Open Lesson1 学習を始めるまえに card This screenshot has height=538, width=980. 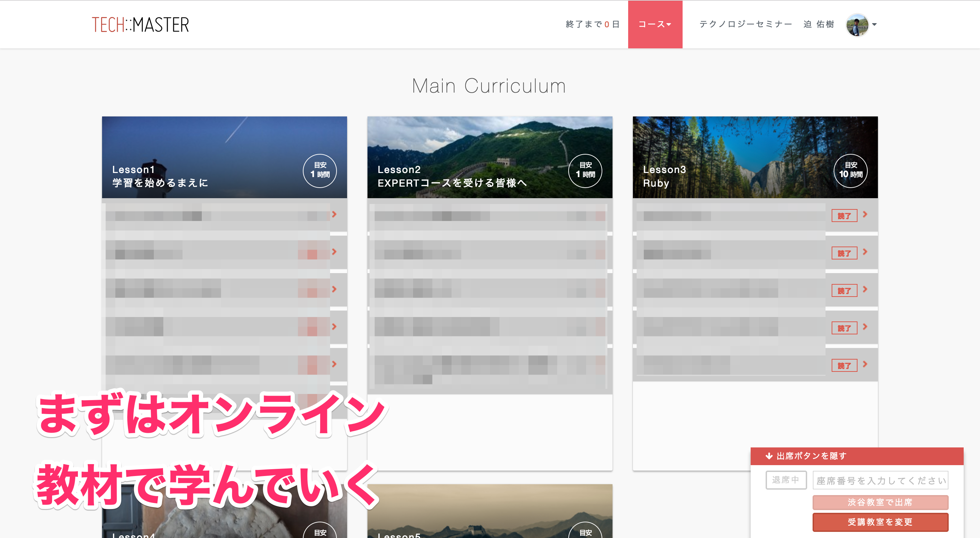225,157
